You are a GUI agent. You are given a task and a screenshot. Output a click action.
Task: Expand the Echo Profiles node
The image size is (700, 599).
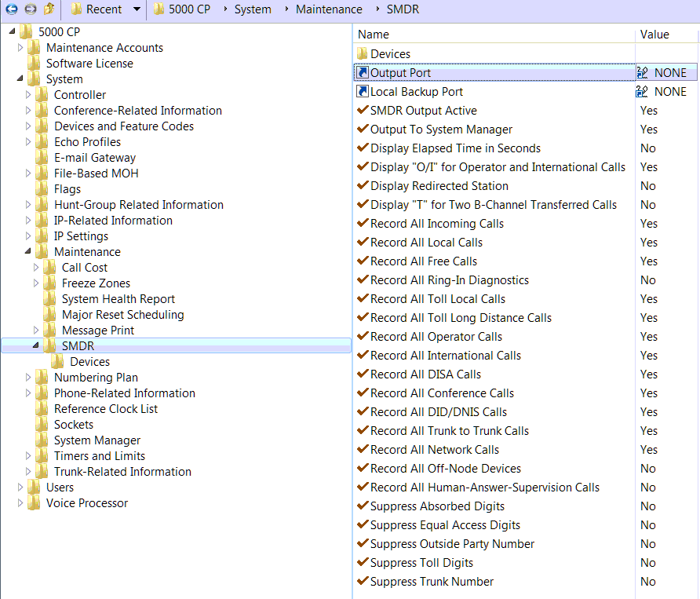click(28, 141)
